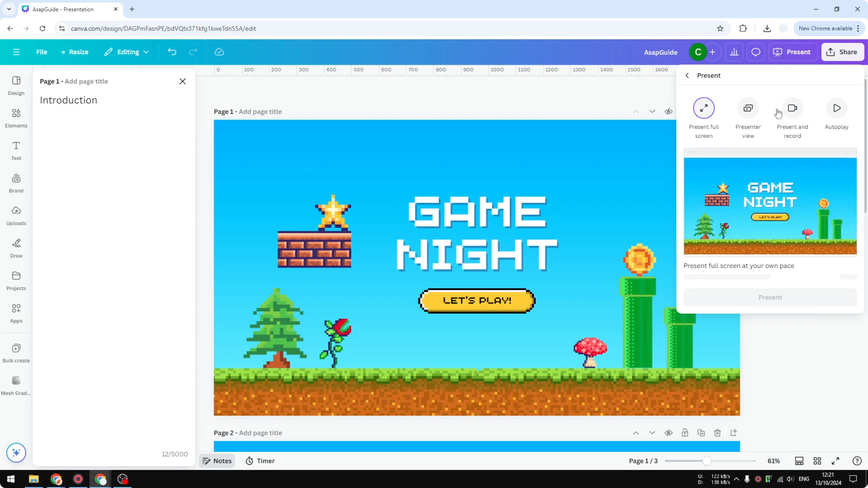Bookmark this page with star icon
Screen dimensions: 868x488
point(720,28)
